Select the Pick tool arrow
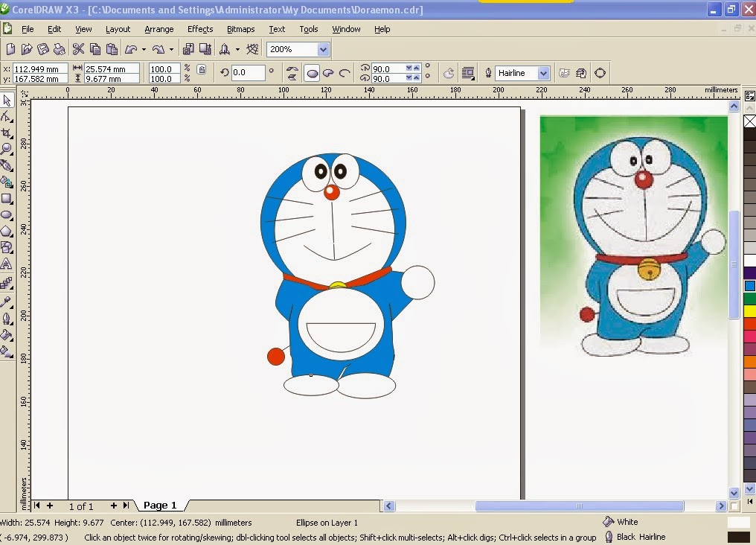This screenshot has width=756, height=545. click(7, 101)
